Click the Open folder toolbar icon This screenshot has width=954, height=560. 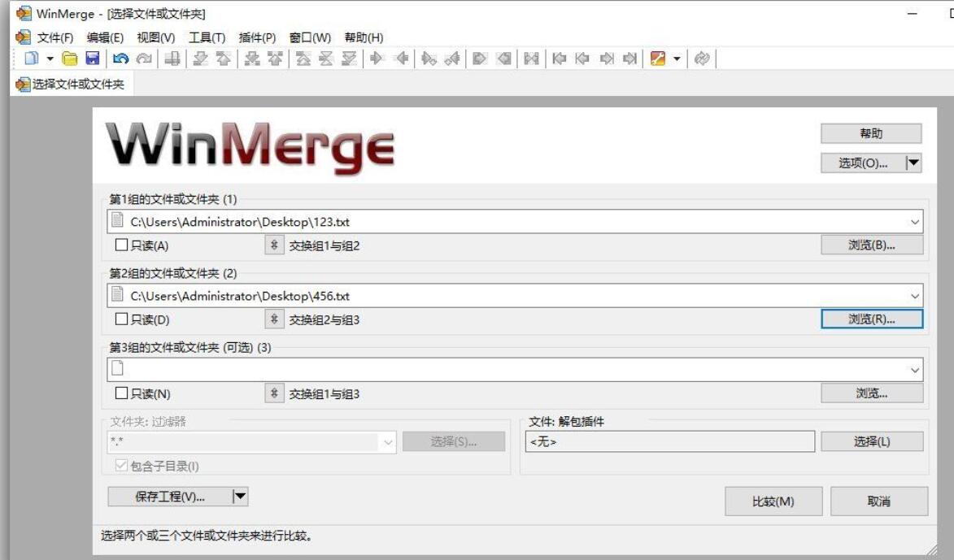70,59
